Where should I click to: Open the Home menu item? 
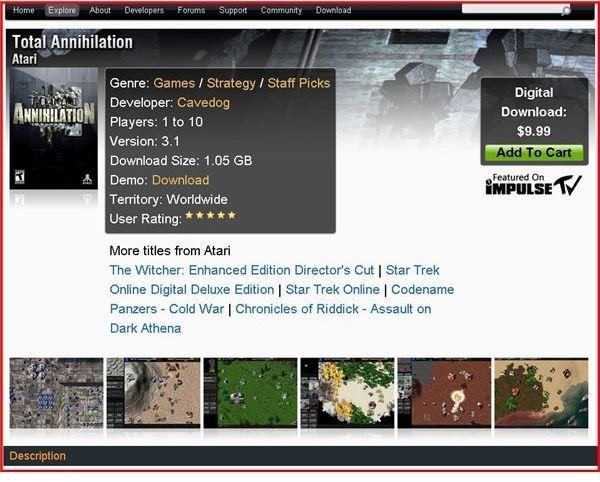click(x=24, y=10)
